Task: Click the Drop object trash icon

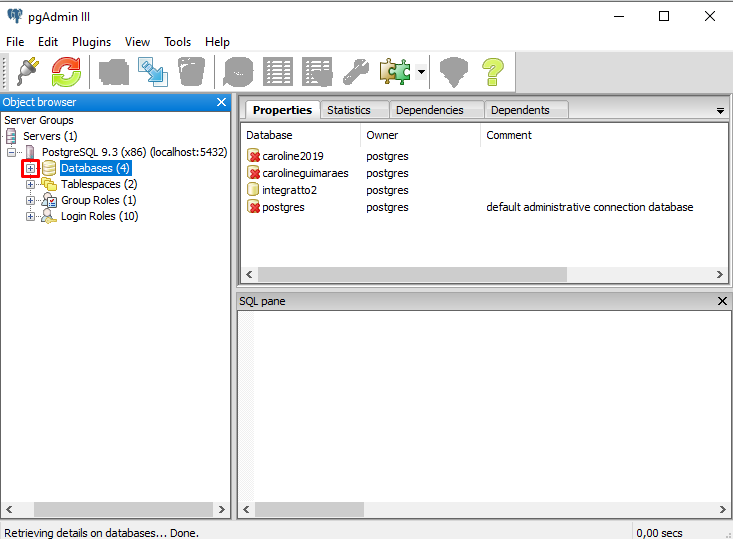Action: [x=192, y=72]
